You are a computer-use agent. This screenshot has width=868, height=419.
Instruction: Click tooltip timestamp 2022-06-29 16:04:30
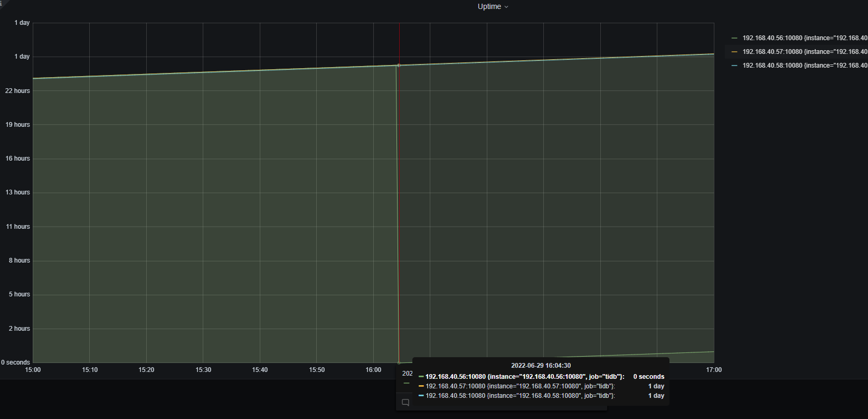541,366
